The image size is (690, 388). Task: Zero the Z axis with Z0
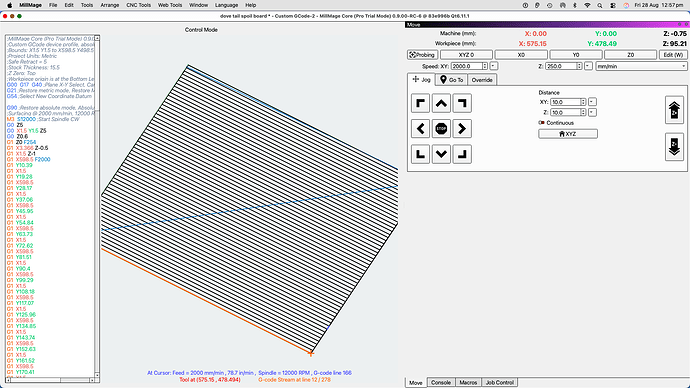[630, 55]
